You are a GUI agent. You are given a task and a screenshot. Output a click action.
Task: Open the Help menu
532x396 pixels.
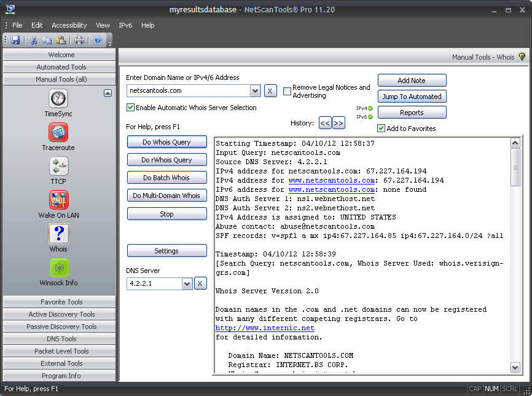tap(148, 25)
